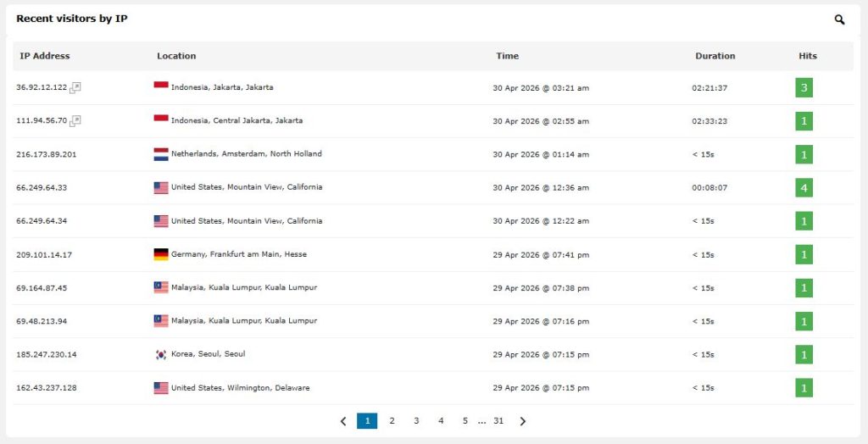Viewport: 868px width, 444px height.
Task: Open details icon next to 36.92.12.122
Action: tap(75, 87)
